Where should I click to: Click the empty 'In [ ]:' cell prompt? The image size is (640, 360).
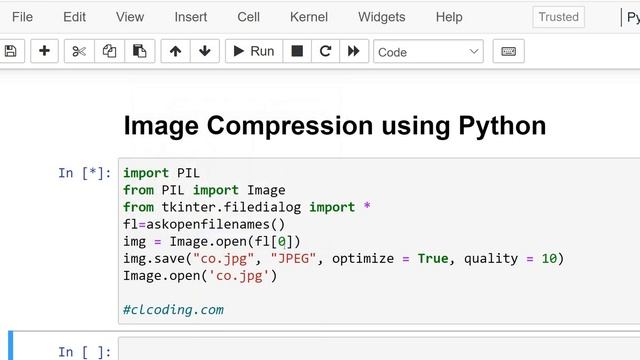[84, 352]
